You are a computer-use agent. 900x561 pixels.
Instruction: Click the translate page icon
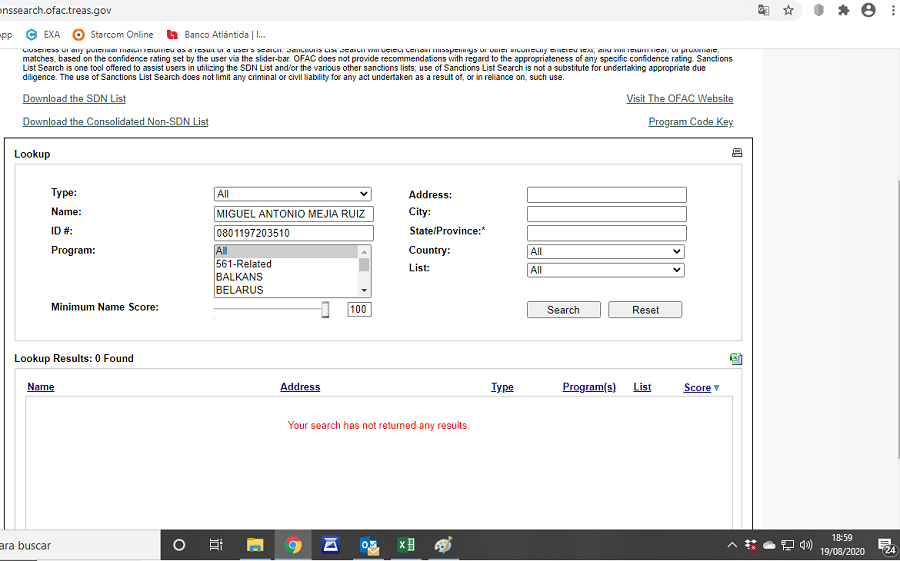click(x=764, y=10)
